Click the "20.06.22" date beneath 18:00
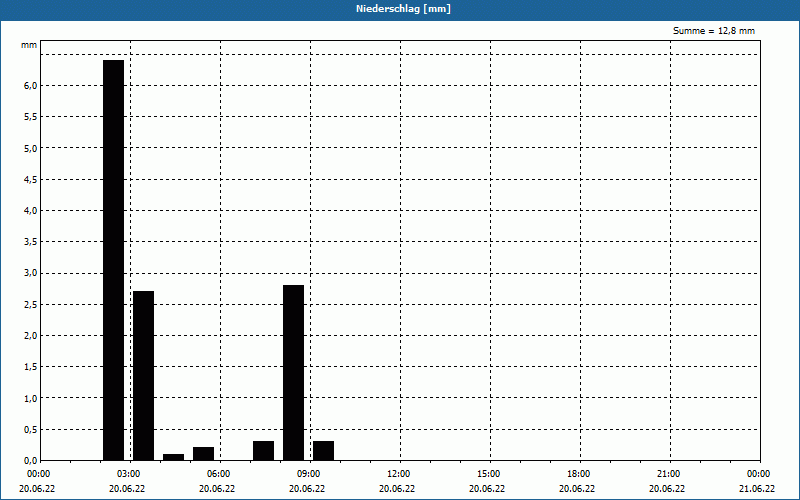The width and height of the screenshot is (800, 500). (577, 489)
